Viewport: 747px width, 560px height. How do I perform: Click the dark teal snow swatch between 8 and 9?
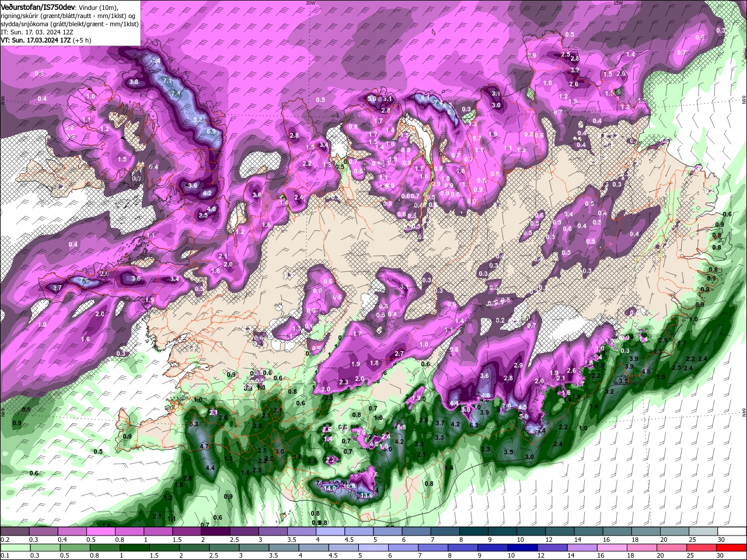click(x=473, y=531)
